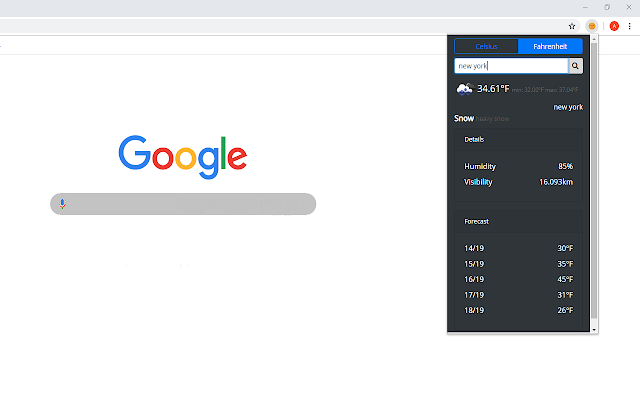640x400 pixels.
Task: Click the 45°F forecast temperature
Action: click(565, 279)
